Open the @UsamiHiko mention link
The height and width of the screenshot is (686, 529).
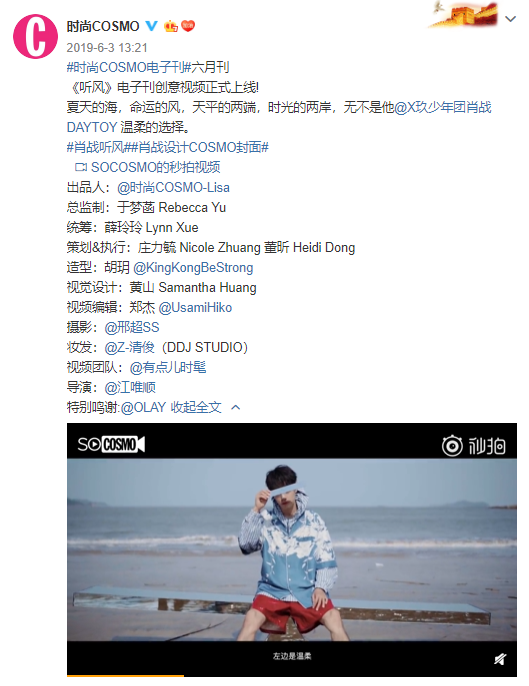195,308
